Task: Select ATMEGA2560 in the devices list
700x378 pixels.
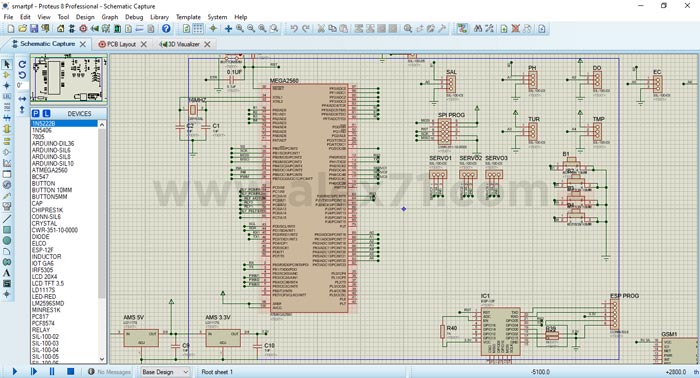Action: click(x=50, y=170)
